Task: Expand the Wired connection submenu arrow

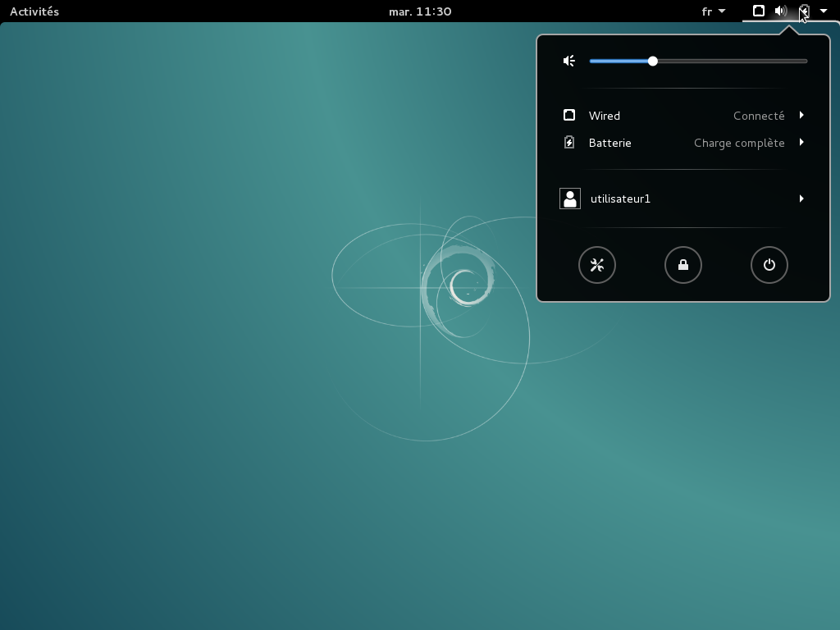Action: click(801, 116)
